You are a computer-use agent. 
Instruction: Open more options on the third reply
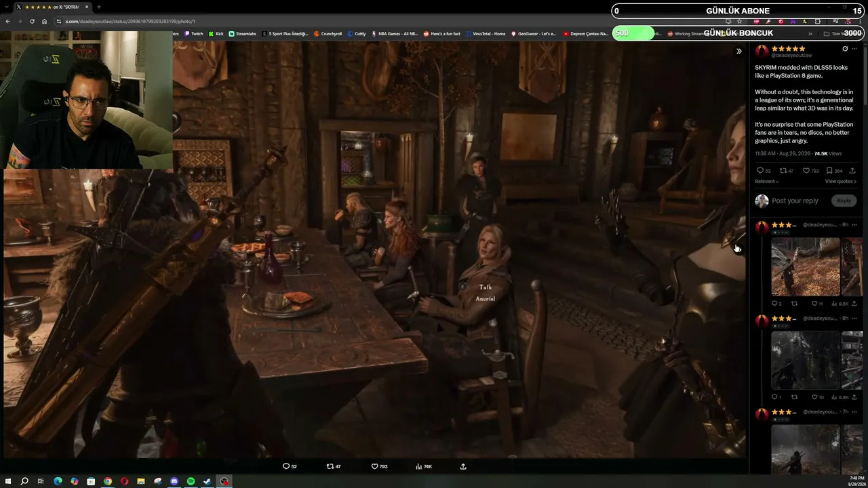(854, 412)
